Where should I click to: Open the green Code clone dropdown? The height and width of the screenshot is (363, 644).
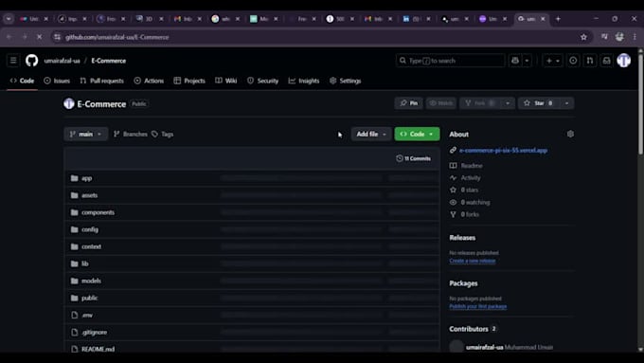pos(417,134)
